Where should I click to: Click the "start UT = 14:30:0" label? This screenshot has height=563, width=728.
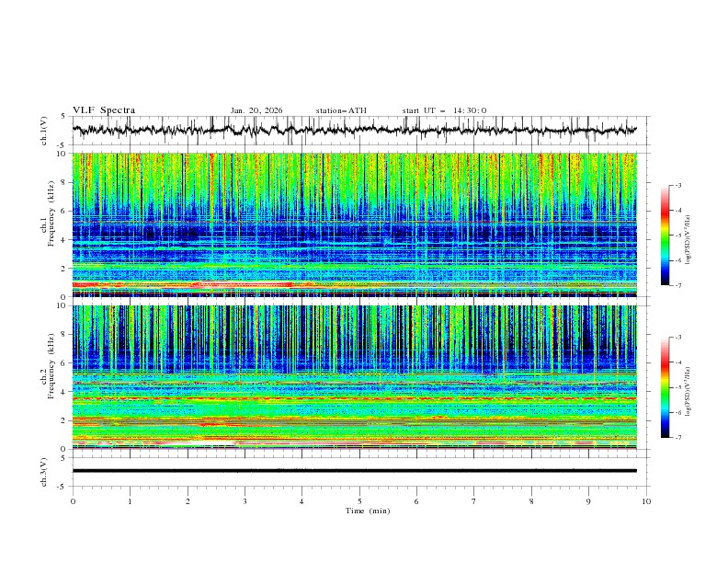click(x=444, y=110)
